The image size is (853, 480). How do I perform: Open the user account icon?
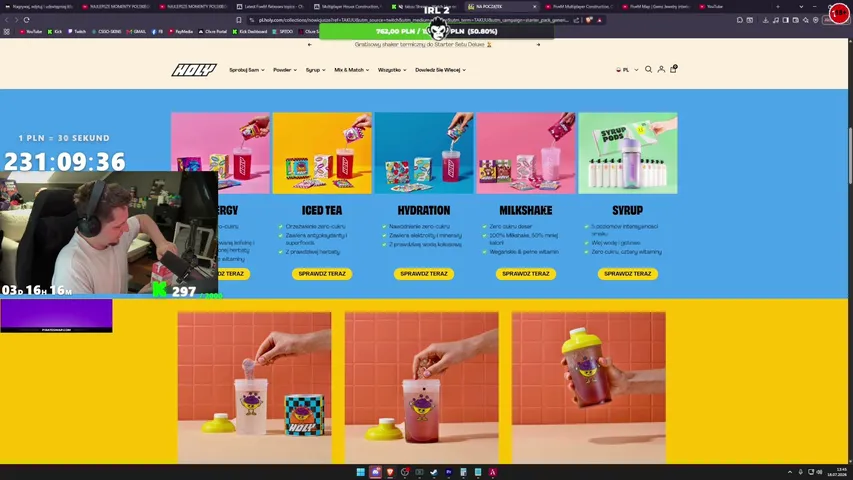[x=661, y=70]
